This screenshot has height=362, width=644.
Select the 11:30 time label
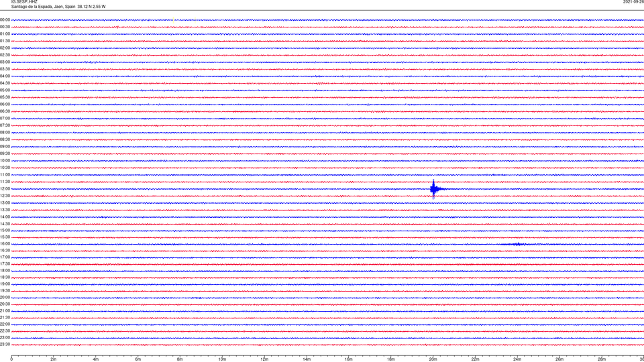click(5, 182)
